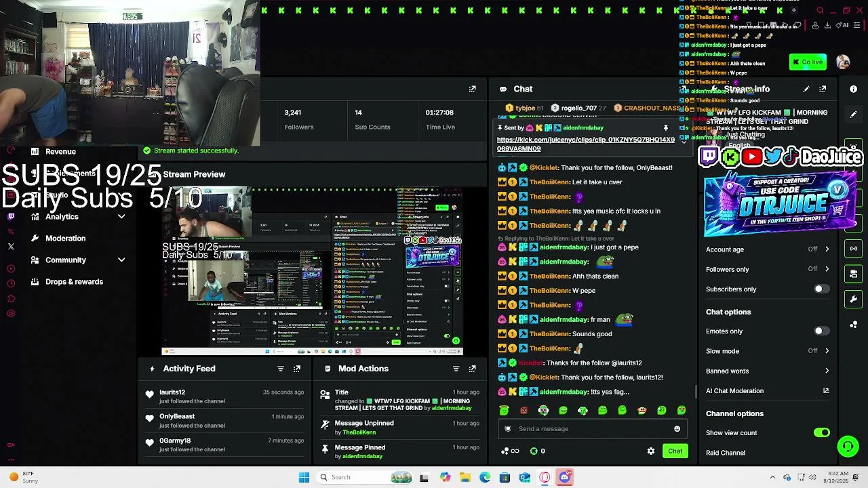868x488 pixels.
Task: Click 0Garmy18 in Activity Feed
Action: tap(175, 441)
